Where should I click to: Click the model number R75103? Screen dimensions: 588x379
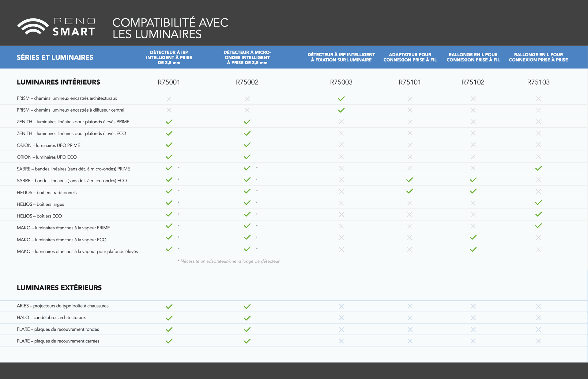[x=538, y=82]
